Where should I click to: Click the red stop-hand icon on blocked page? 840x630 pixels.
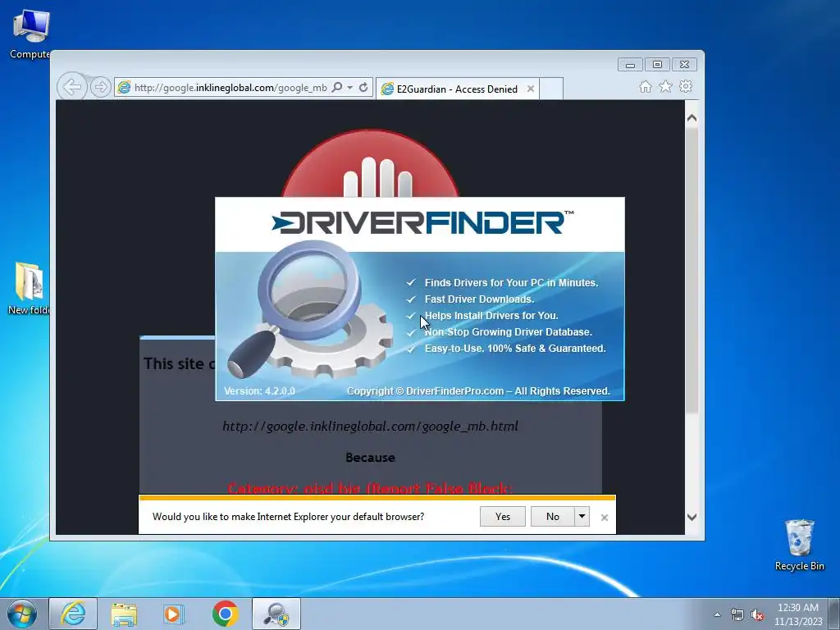(370, 163)
